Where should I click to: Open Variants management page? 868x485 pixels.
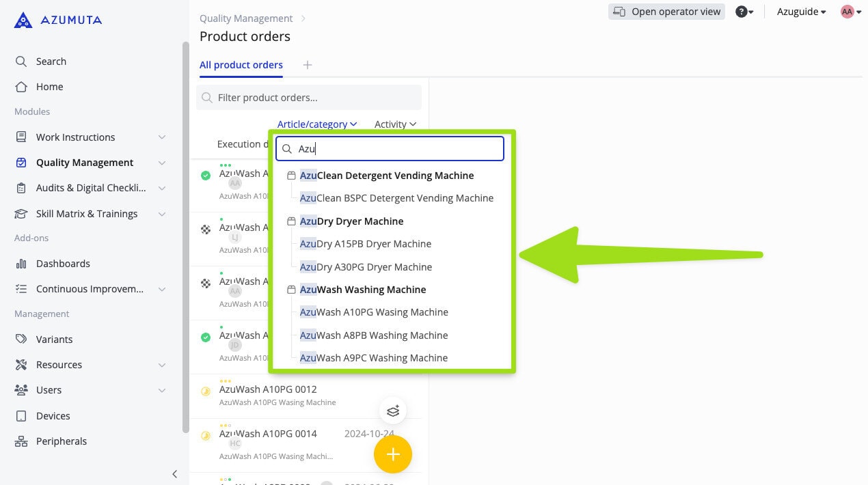(x=54, y=339)
